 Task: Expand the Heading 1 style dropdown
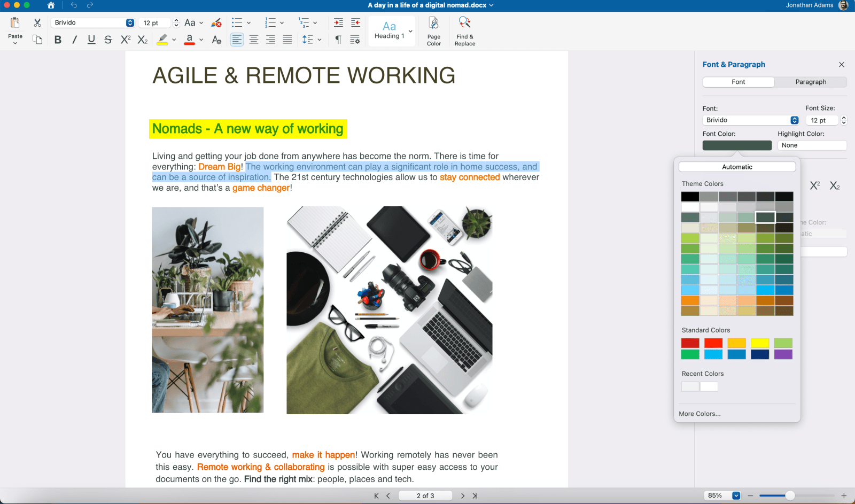(x=410, y=32)
